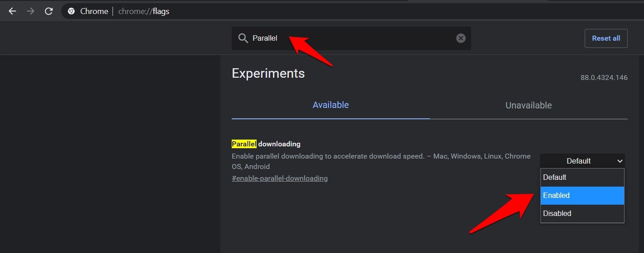The height and width of the screenshot is (253, 644).
Task: Reload the chrome://flags page
Action: point(49,11)
